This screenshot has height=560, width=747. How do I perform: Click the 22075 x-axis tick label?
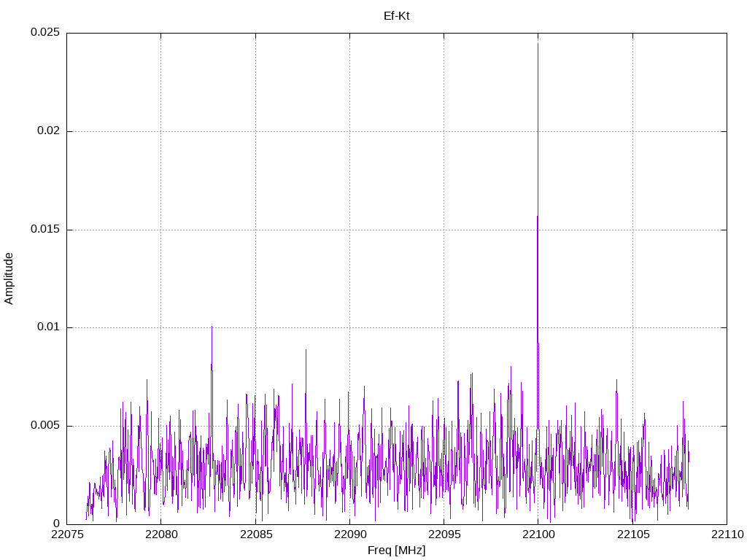(66, 534)
